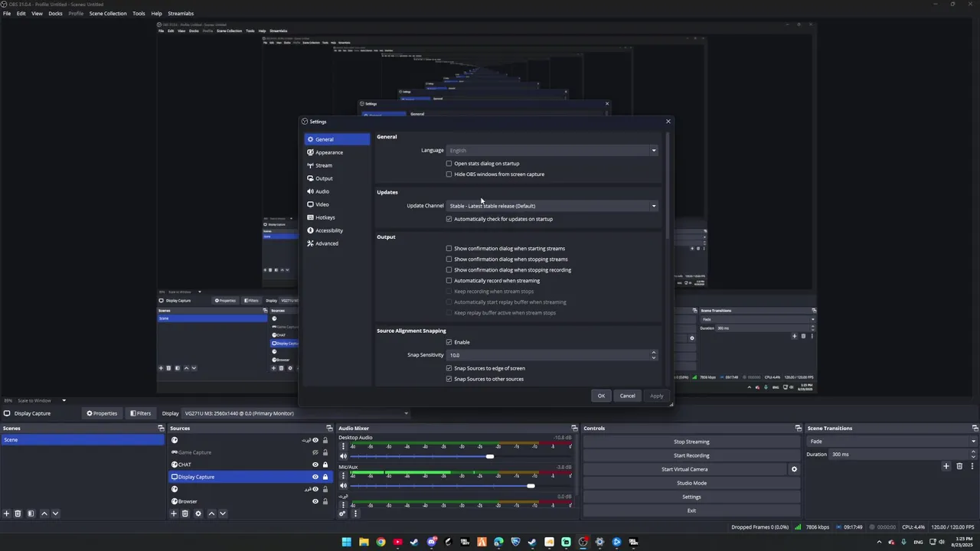The width and height of the screenshot is (980, 551).
Task: Hide the CHAT source via eye icon
Action: coord(315,465)
